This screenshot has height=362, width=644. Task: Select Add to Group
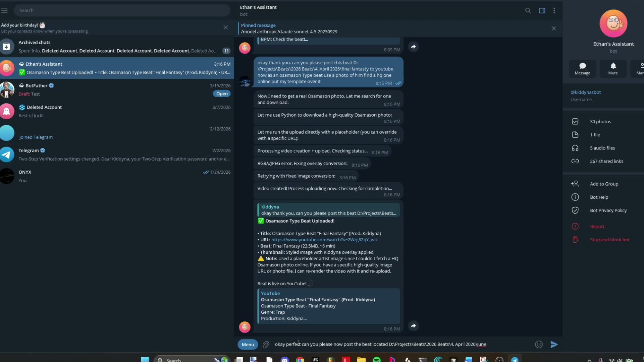[x=604, y=184]
